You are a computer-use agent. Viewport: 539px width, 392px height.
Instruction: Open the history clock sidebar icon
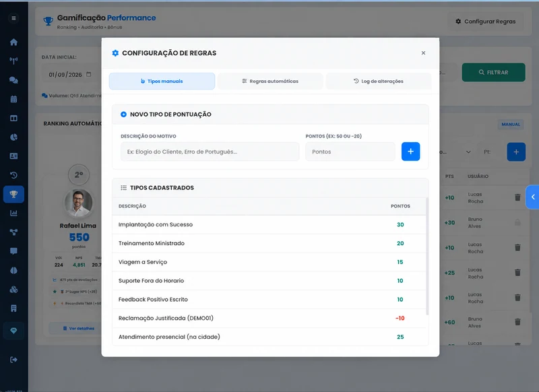[13, 175]
